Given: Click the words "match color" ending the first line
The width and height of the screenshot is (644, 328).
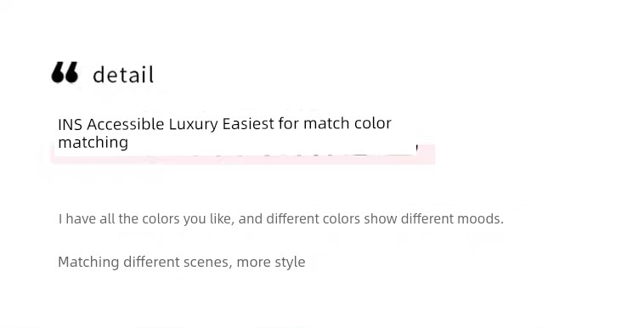Looking at the screenshot, I should click(347, 123).
